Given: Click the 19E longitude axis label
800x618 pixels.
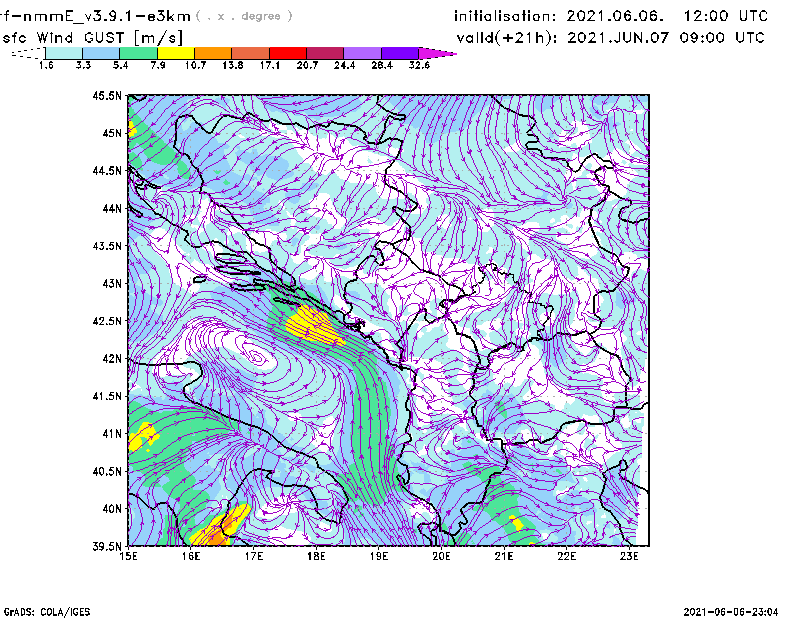Looking at the screenshot, I should (x=379, y=556).
